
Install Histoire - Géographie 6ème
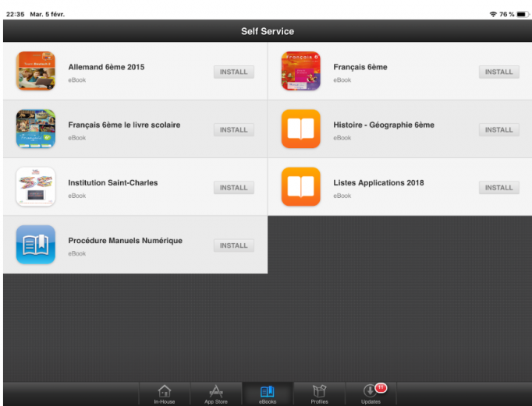point(498,130)
